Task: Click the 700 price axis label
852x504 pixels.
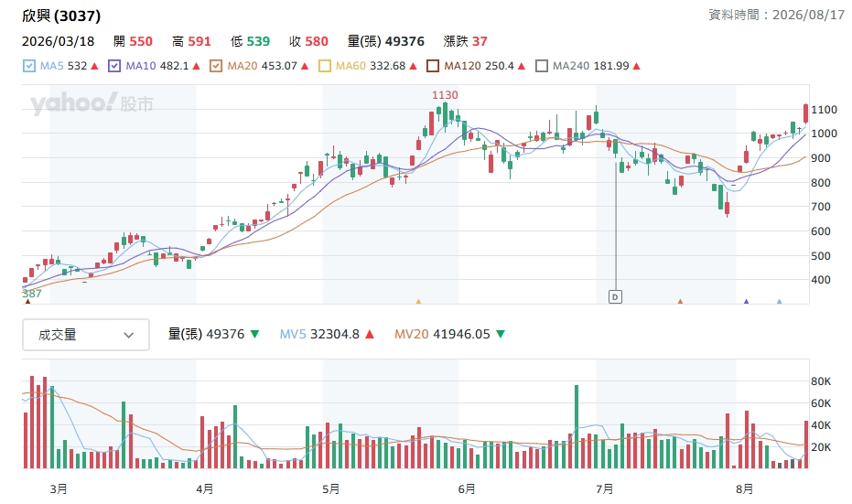Action: click(x=821, y=207)
